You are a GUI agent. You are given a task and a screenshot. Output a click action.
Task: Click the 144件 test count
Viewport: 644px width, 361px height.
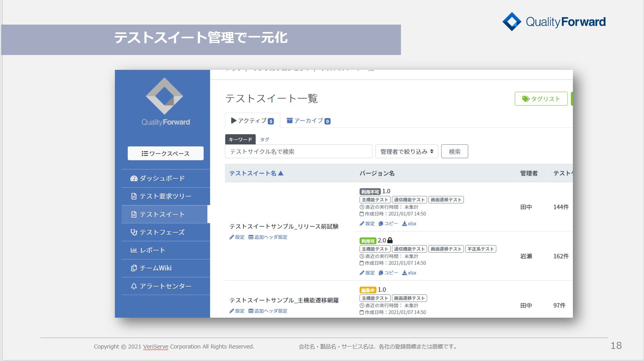pos(561,207)
